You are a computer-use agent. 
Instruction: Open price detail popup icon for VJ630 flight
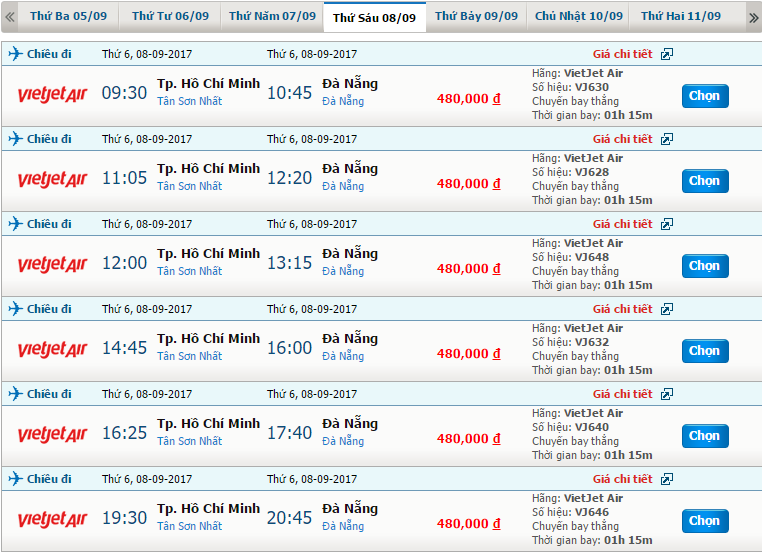[667, 54]
